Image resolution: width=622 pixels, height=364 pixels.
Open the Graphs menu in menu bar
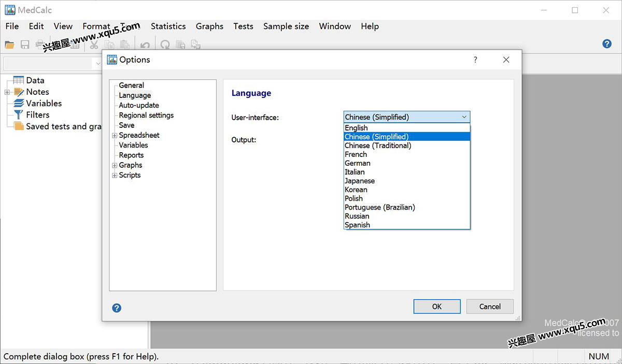pos(209,26)
